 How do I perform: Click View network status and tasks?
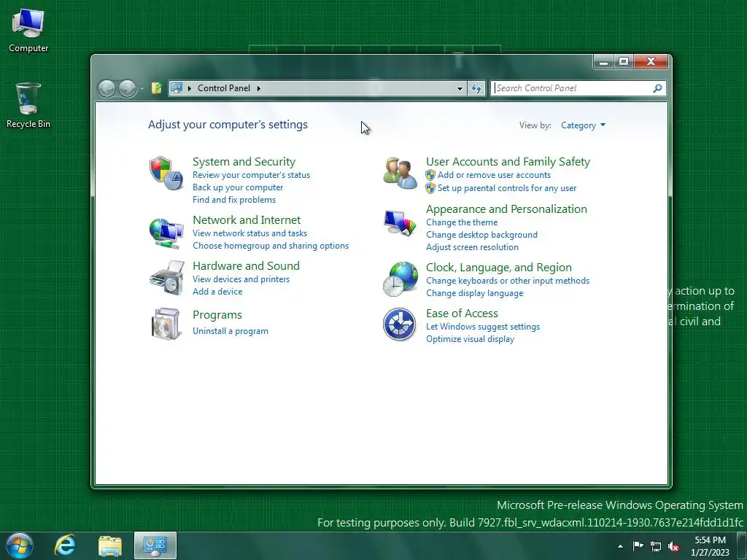coord(249,233)
